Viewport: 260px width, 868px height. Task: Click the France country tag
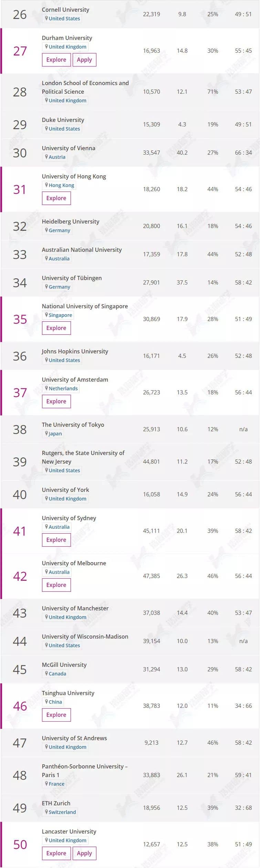click(56, 784)
